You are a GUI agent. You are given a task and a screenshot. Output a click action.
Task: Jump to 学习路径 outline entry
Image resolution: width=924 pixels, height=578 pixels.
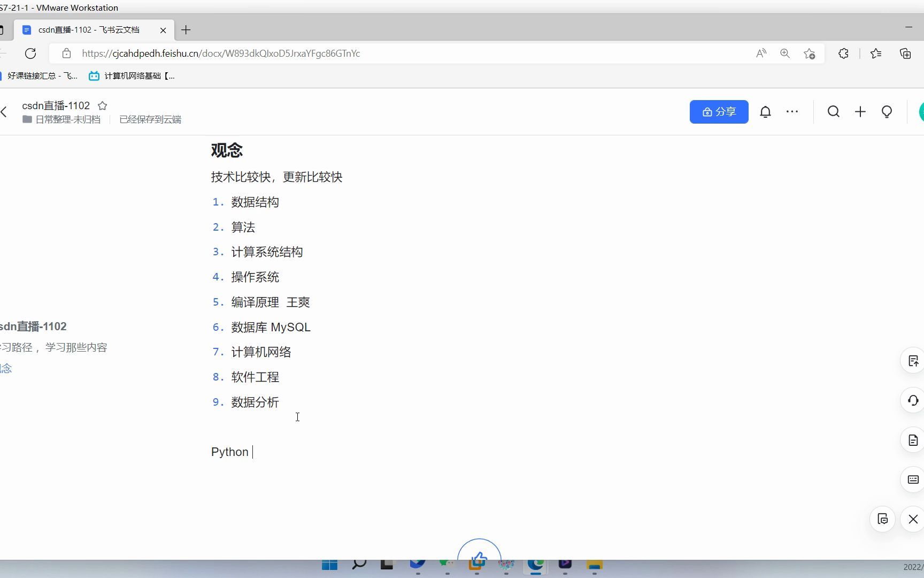point(53,347)
